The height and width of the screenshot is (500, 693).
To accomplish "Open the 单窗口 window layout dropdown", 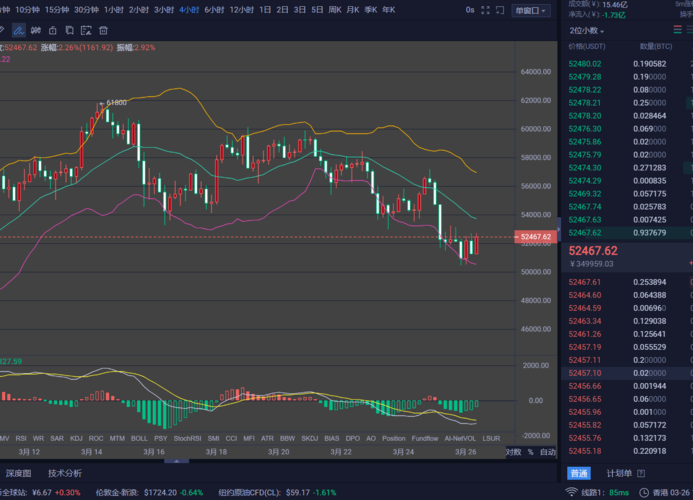I will click(x=531, y=11).
